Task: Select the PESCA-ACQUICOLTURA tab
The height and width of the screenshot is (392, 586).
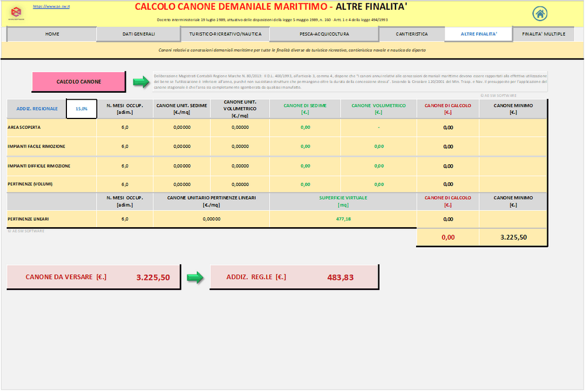Action: coord(324,34)
